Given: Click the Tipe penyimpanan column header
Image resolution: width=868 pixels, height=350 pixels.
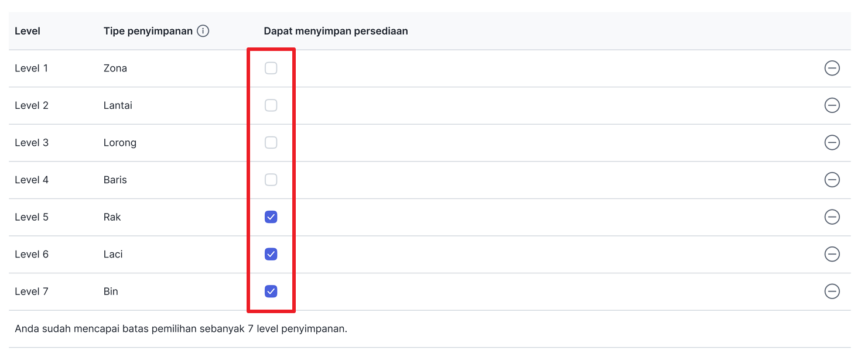Looking at the screenshot, I should click(x=148, y=31).
